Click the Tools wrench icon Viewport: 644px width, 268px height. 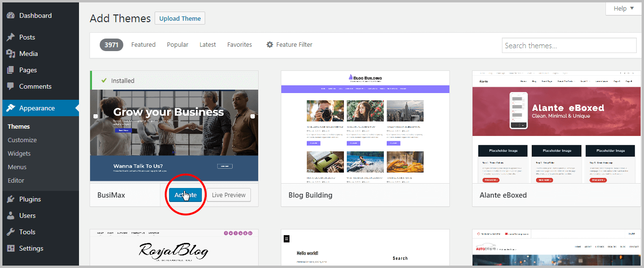click(11, 232)
